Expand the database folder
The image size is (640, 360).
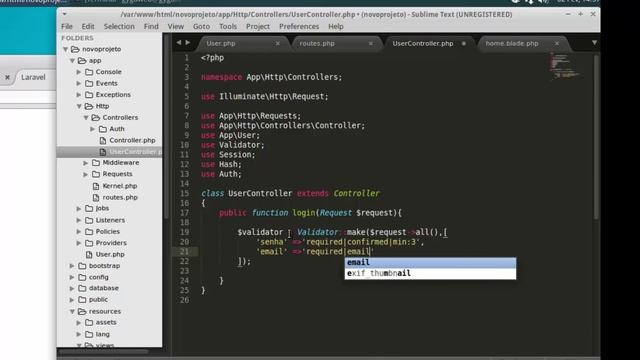[x=72, y=288]
